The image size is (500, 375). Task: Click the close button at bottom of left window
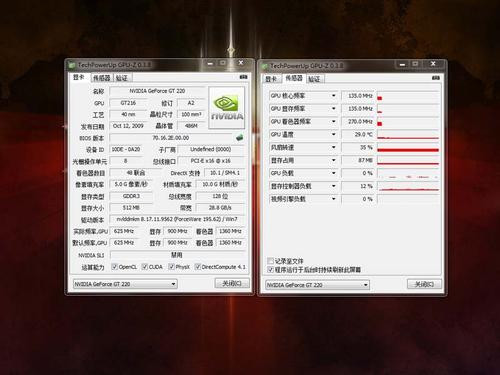tap(232, 283)
